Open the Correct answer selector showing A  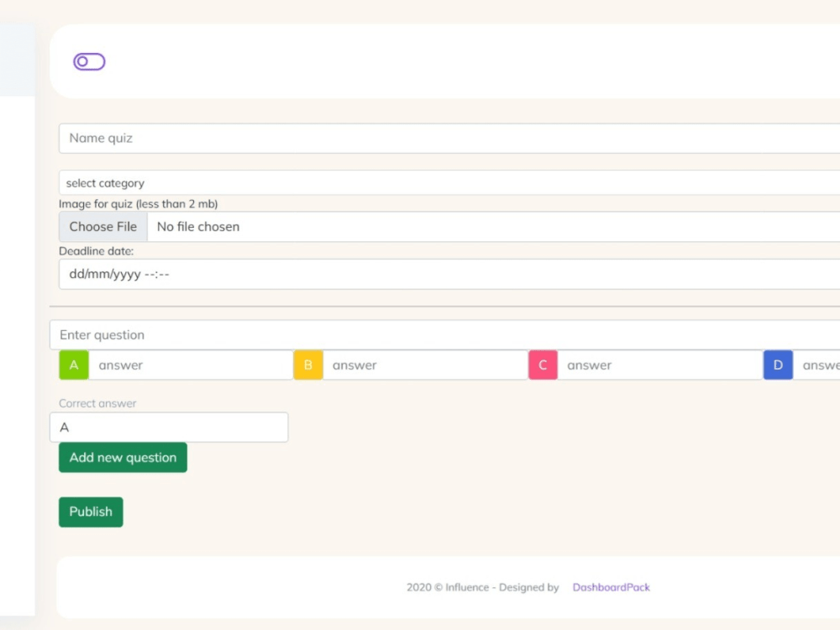168,427
